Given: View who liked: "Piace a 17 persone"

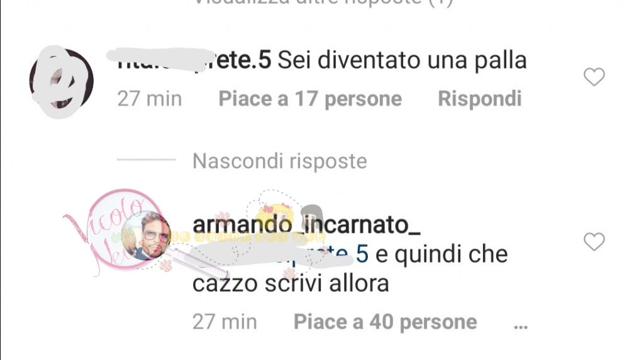Looking at the screenshot, I should 310,99.
